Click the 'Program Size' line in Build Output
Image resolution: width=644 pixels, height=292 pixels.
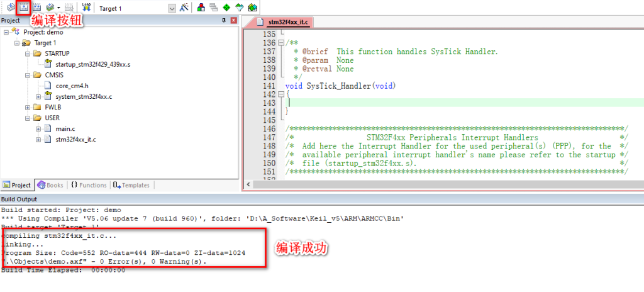123,253
